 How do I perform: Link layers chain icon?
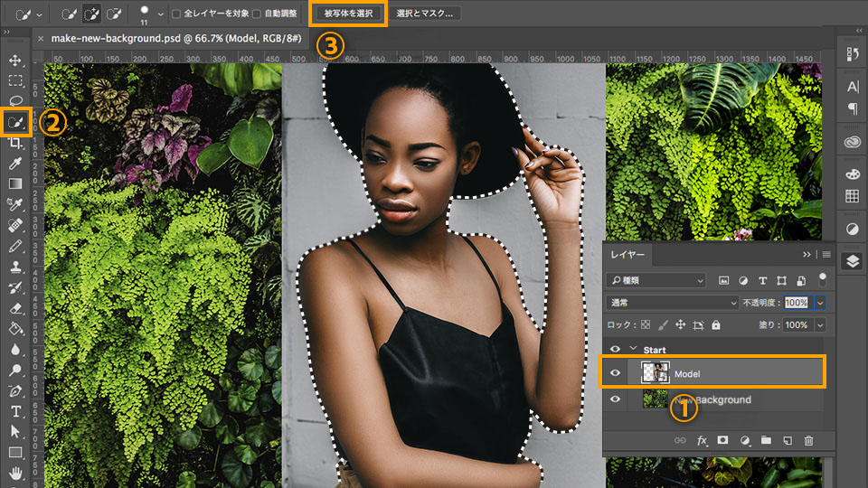tap(680, 440)
